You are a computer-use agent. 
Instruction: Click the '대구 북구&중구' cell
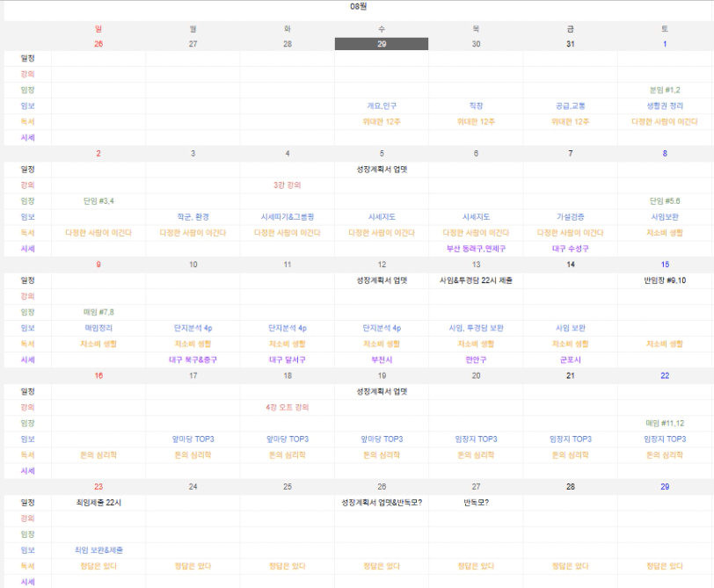tap(193, 359)
